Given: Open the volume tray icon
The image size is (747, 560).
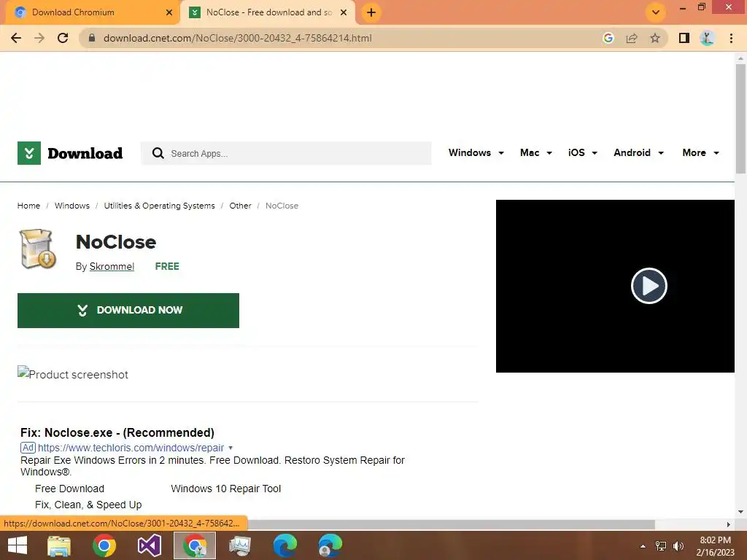Looking at the screenshot, I should (x=678, y=546).
